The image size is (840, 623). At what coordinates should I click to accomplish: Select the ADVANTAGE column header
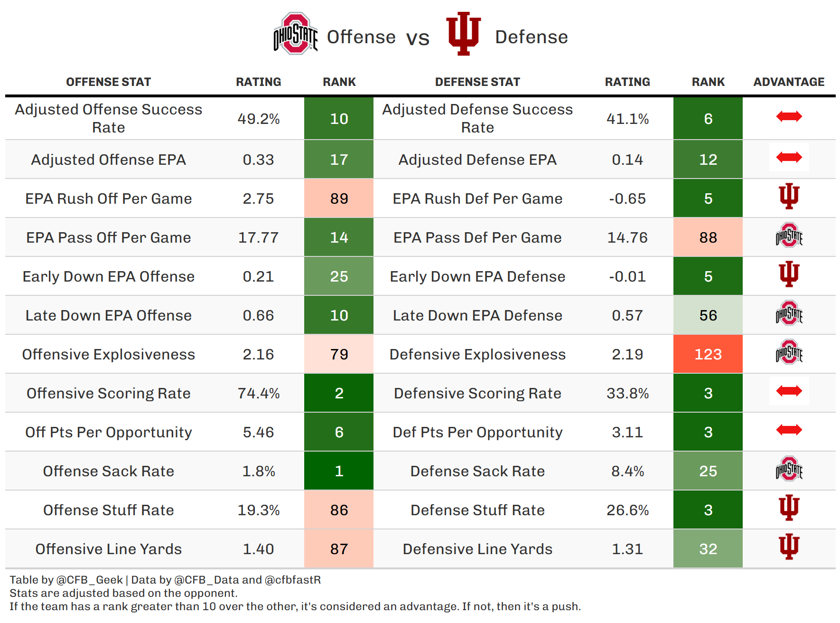(789, 82)
